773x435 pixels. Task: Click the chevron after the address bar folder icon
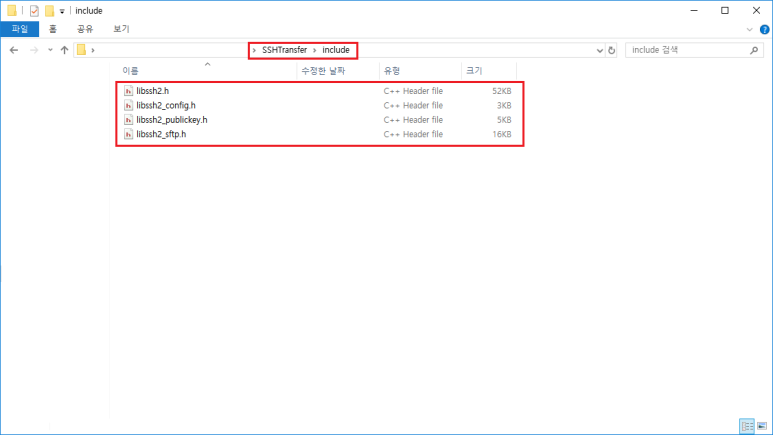(x=93, y=50)
